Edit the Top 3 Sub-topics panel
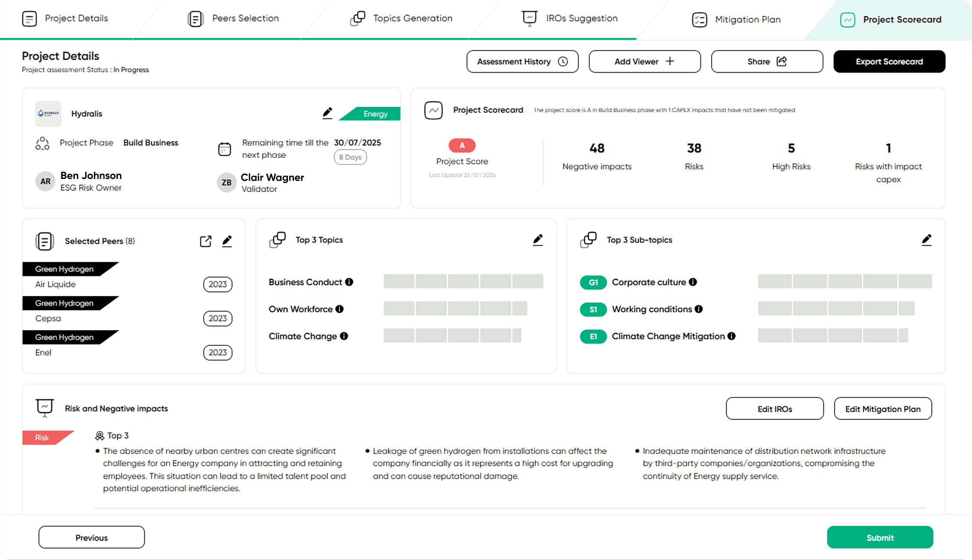This screenshot has height=560, width=972. 927,240
